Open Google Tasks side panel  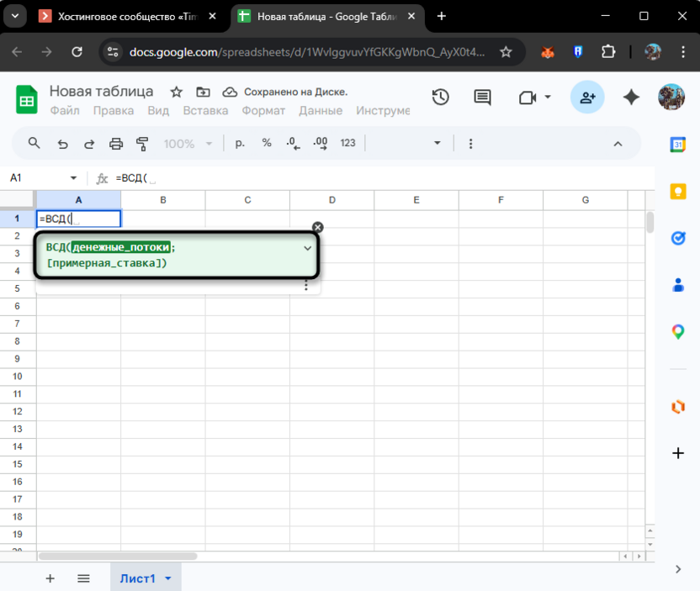coord(677,238)
